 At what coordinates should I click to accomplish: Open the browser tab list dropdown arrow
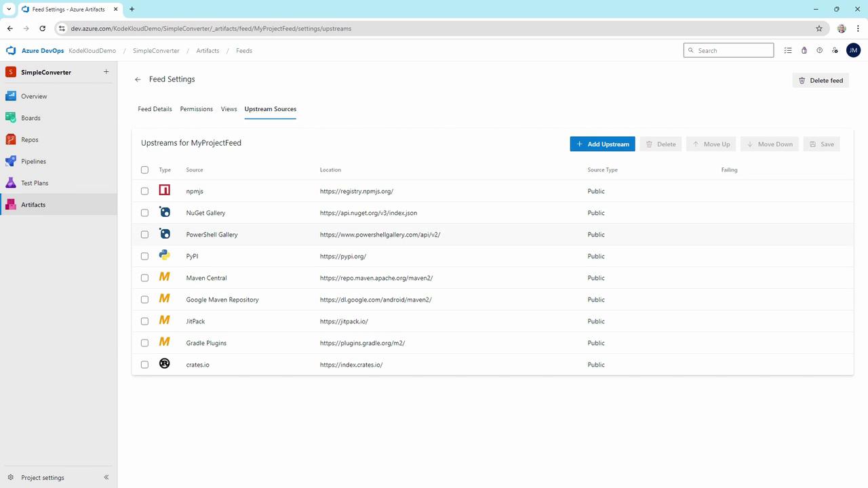click(x=9, y=9)
